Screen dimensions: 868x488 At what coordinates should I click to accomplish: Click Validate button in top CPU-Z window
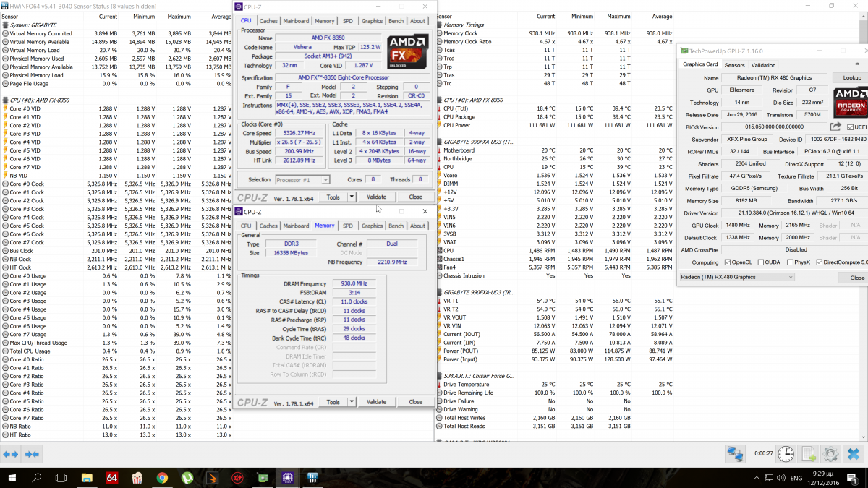(x=376, y=197)
